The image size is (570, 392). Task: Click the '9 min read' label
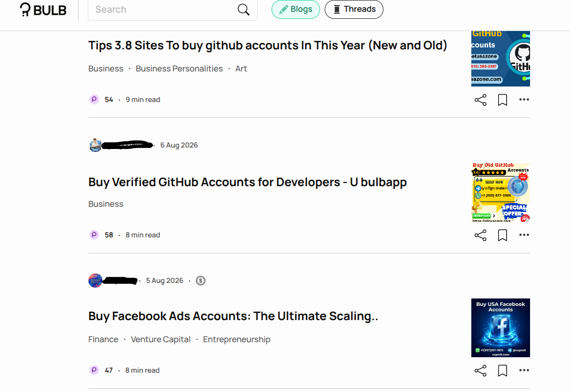pos(143,100)
